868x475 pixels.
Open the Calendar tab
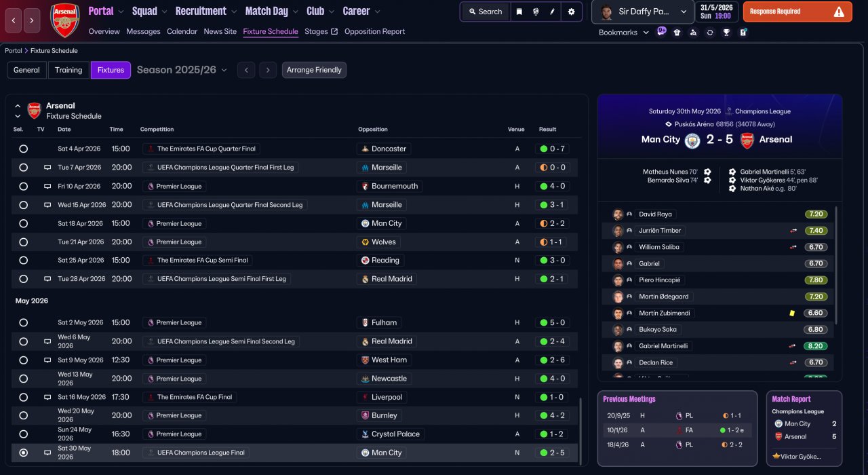182,31
